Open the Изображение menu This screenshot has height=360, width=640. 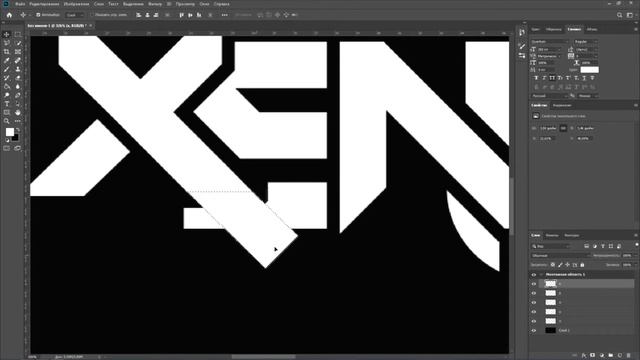pyautogui.click(x=76, y=4)
